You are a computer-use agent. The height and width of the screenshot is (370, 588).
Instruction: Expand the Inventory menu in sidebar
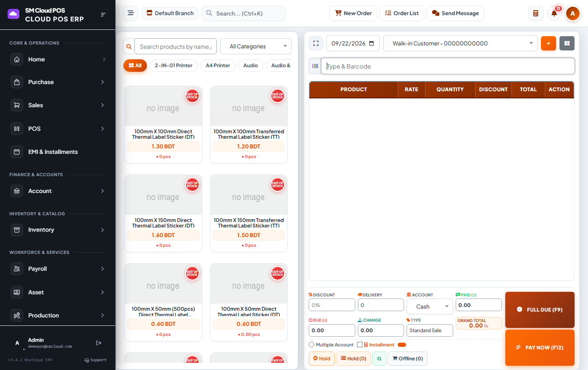(58, 230)
